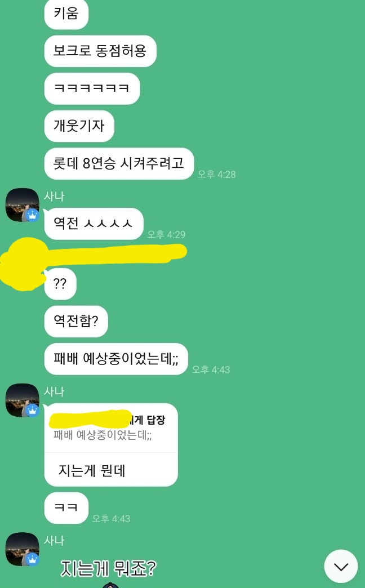Select the 개웃기자 message bubble
The width and height of the screenshot is (365, 588).
[x=79, y=126]
